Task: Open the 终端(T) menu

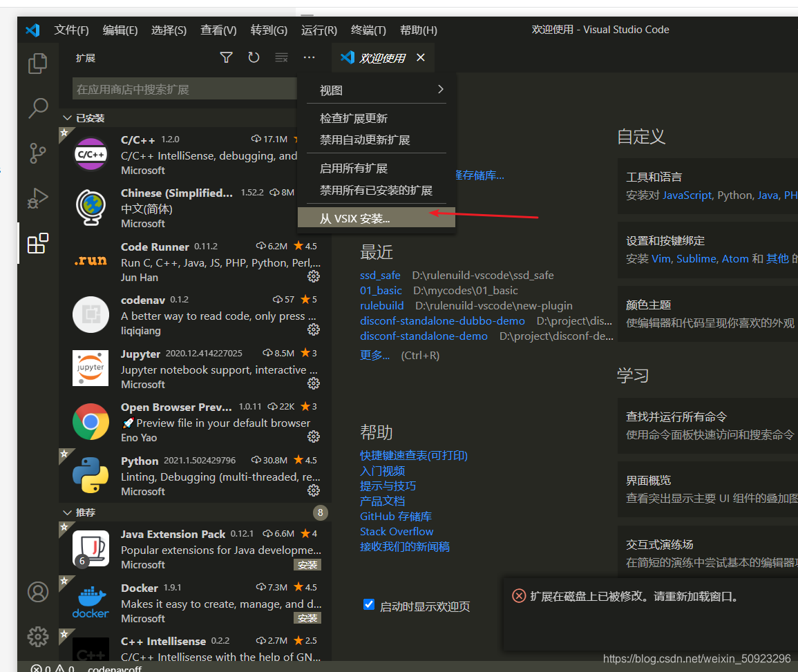Action: point(368,30)
